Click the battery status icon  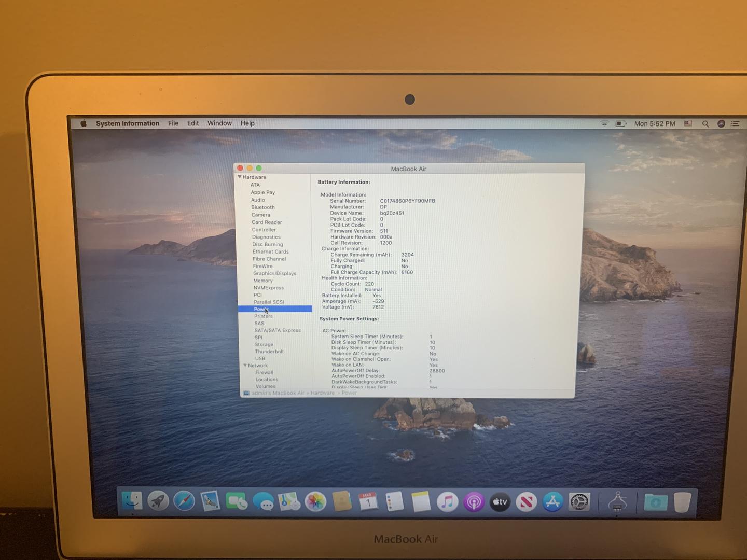coord(620,123)
